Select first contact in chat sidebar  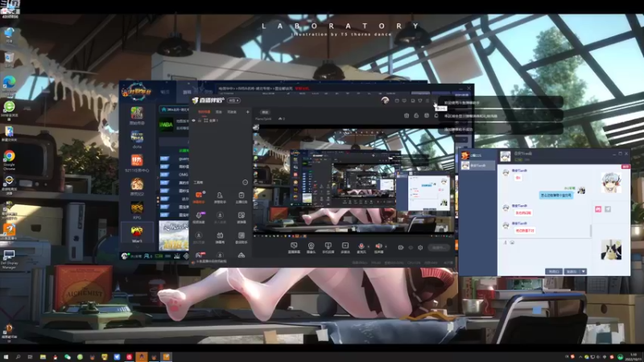(477, 155)
